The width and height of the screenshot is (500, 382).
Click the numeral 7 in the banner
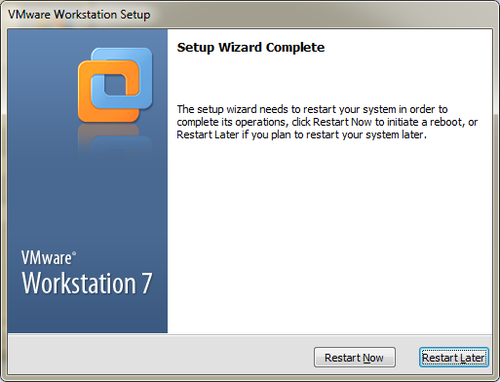tap(147, 283)
